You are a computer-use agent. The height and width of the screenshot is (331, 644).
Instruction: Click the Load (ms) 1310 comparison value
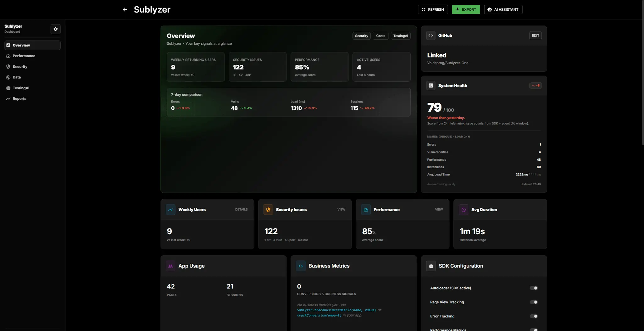coord(296,108)
